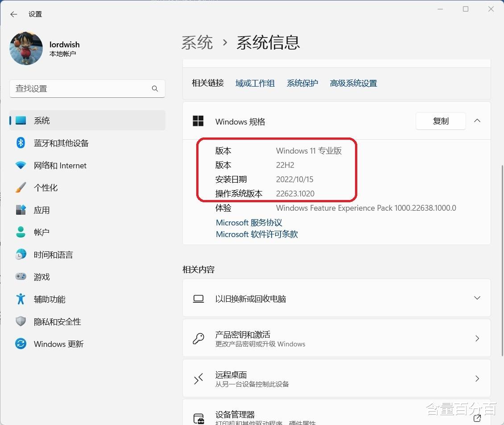The height and width of the screenshot is (425, 504).
Task: Open 设备管理器
Action: coord(337,412)
